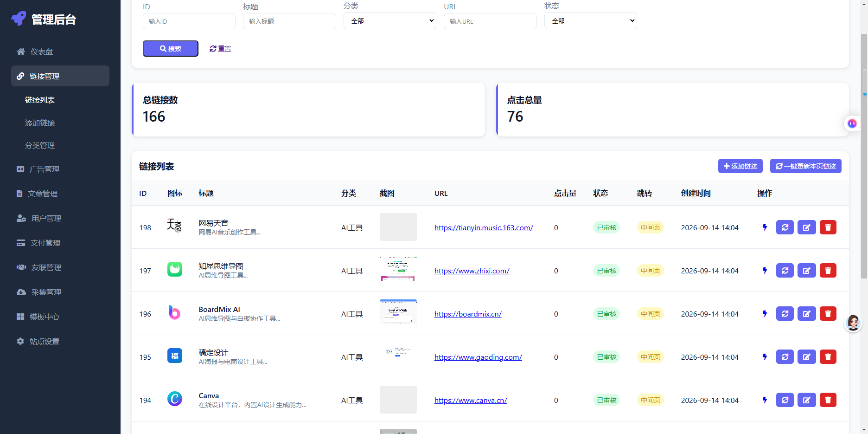
Task: Open the 分类管理 submenu item
Action: pos(40,145)
